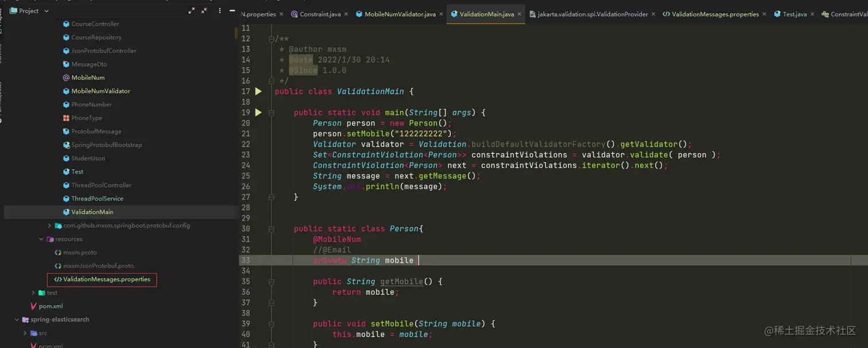Select StudentJson in project tree
Image resolution: width=868 pixels, height=348 pixels.
(x=88, y=158)
